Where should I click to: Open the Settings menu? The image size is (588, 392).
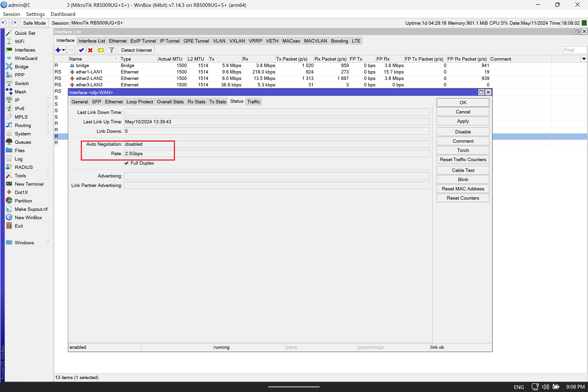(x=35, y=14)
